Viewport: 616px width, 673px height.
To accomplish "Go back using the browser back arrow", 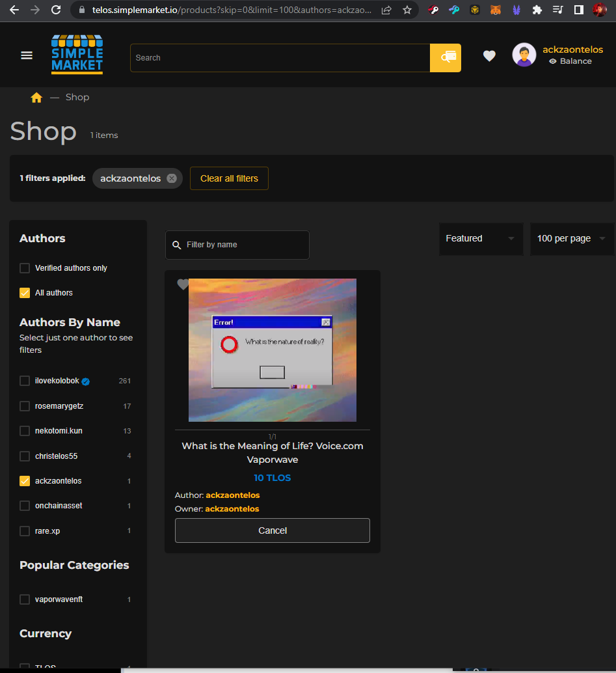I will (14, 10).
